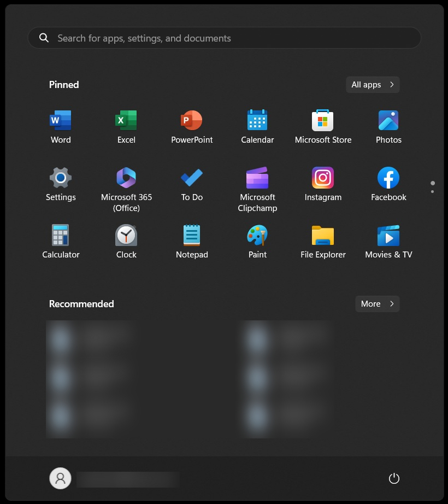
Task: Open the Photos app
Action: (x=388, y=127)
